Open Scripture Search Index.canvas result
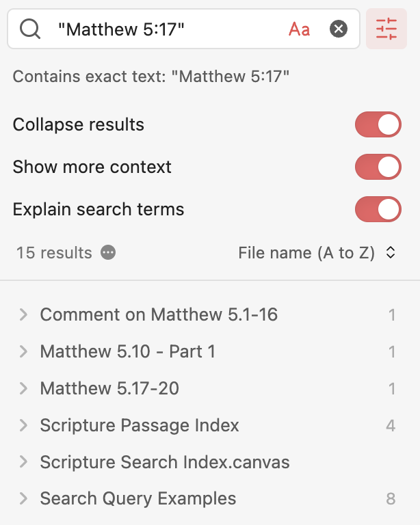 [x=165, y=463]
